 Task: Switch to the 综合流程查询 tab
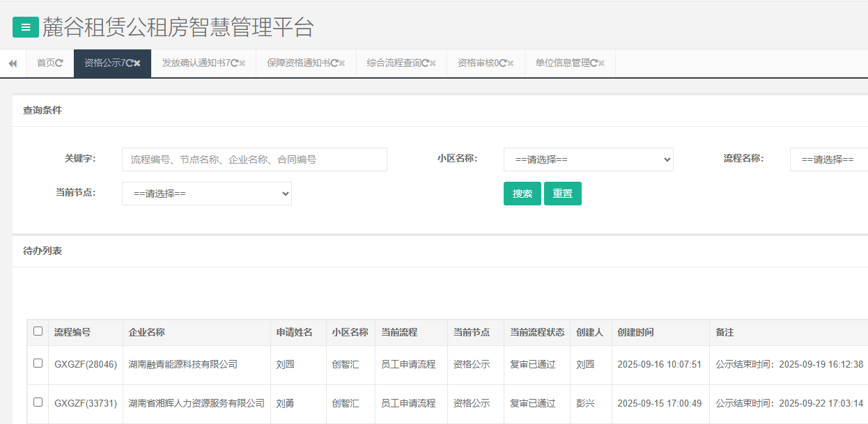pos(394,63)
